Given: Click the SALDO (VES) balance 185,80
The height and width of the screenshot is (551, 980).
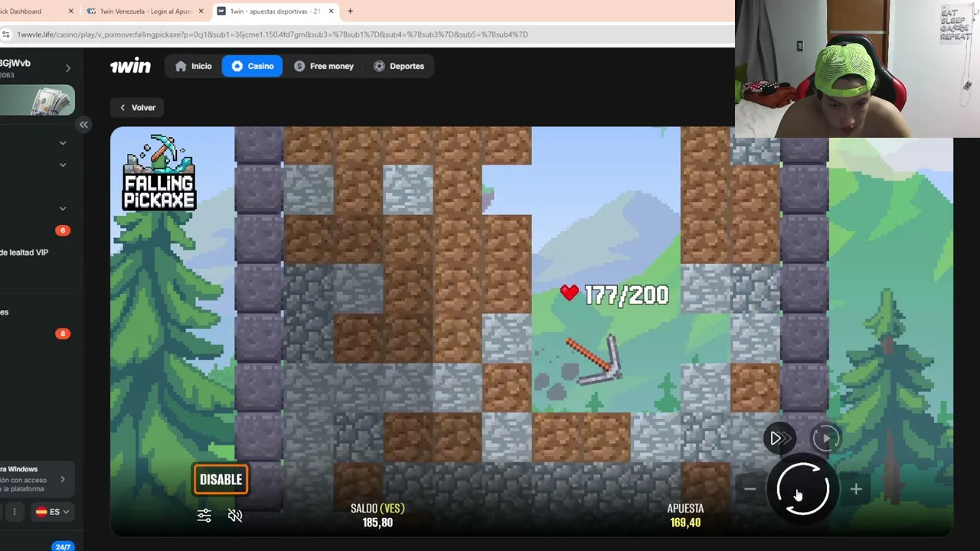Looking at the screenshot, I should tap(377, 523).
